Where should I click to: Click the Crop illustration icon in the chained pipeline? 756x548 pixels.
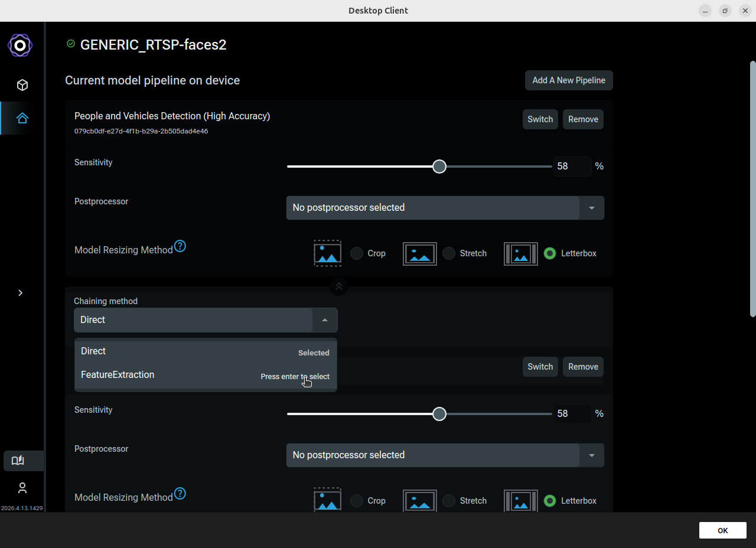(327, 501)
